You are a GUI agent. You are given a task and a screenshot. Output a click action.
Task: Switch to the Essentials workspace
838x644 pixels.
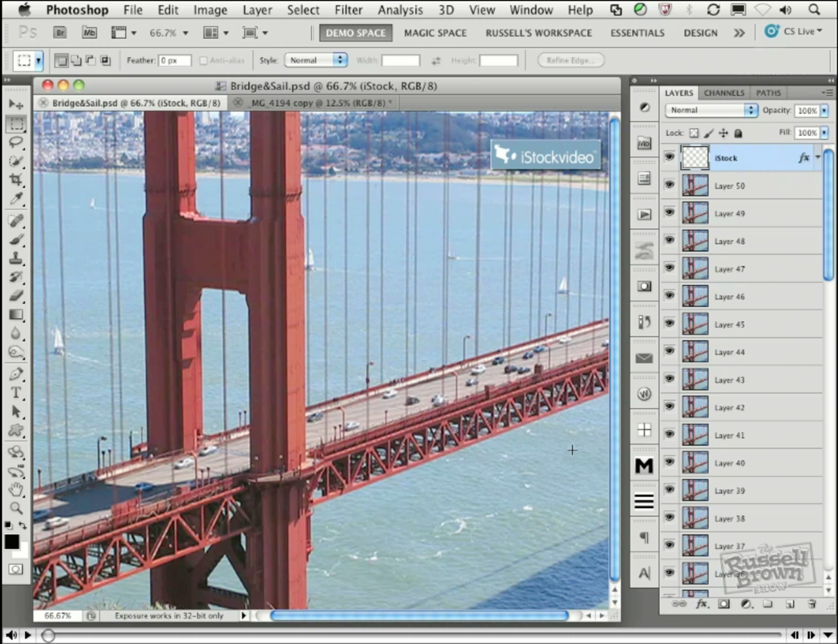(x=637, y=33)
